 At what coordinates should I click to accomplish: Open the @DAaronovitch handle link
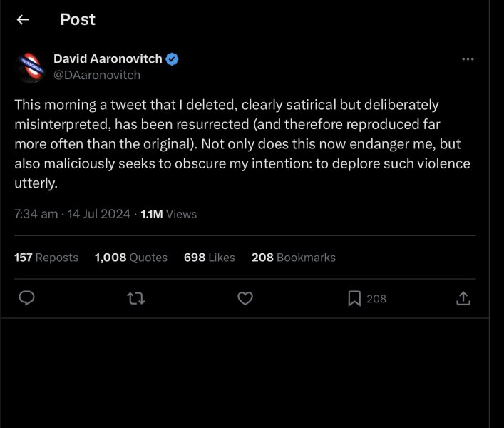pos(97,75)
